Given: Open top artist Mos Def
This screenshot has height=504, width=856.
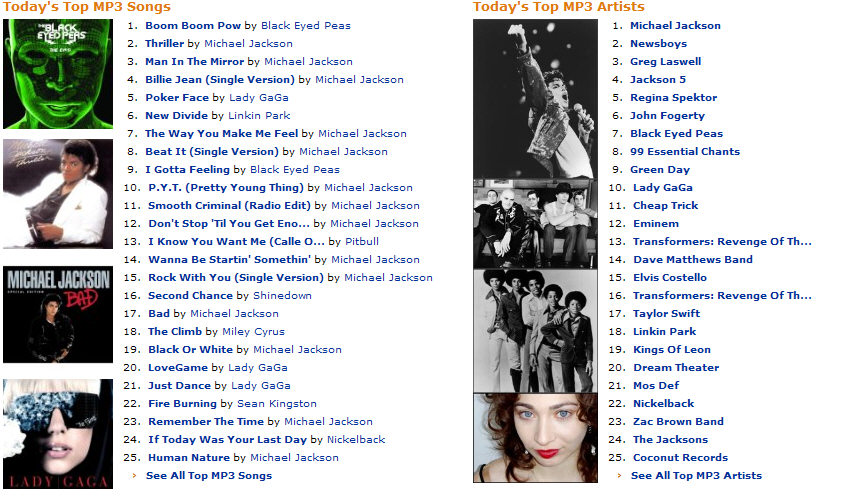Looking at the screenshot, I should click(x=656, y=386).
